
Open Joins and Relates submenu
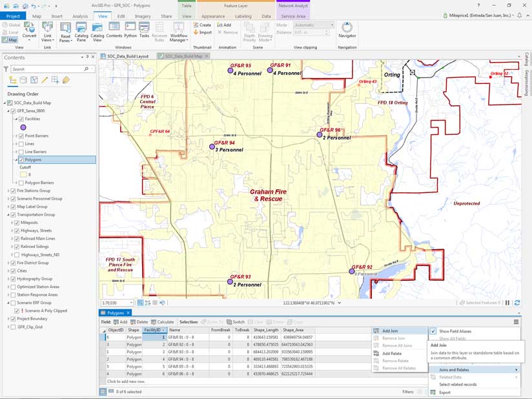point(475,370)
